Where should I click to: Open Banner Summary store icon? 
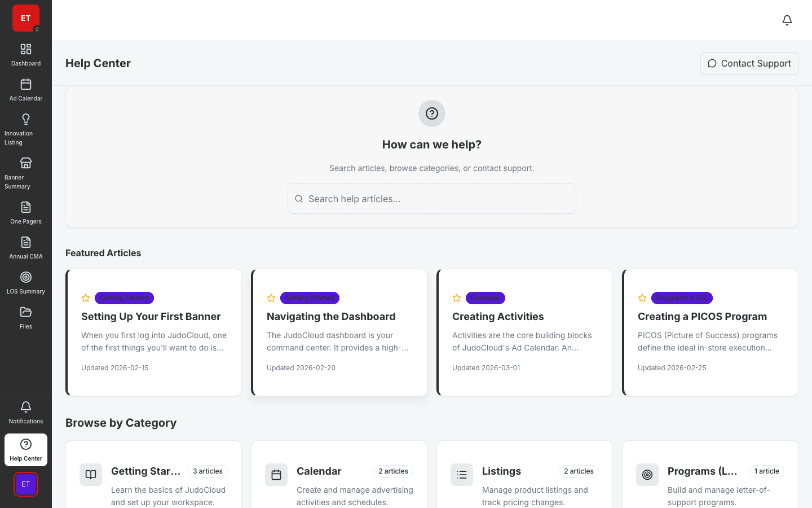[x=26, y=163]
